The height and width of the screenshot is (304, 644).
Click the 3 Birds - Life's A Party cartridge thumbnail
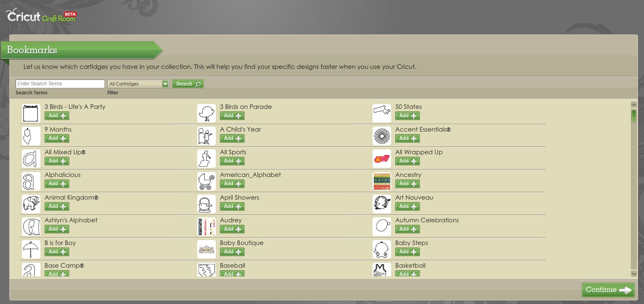31,113
